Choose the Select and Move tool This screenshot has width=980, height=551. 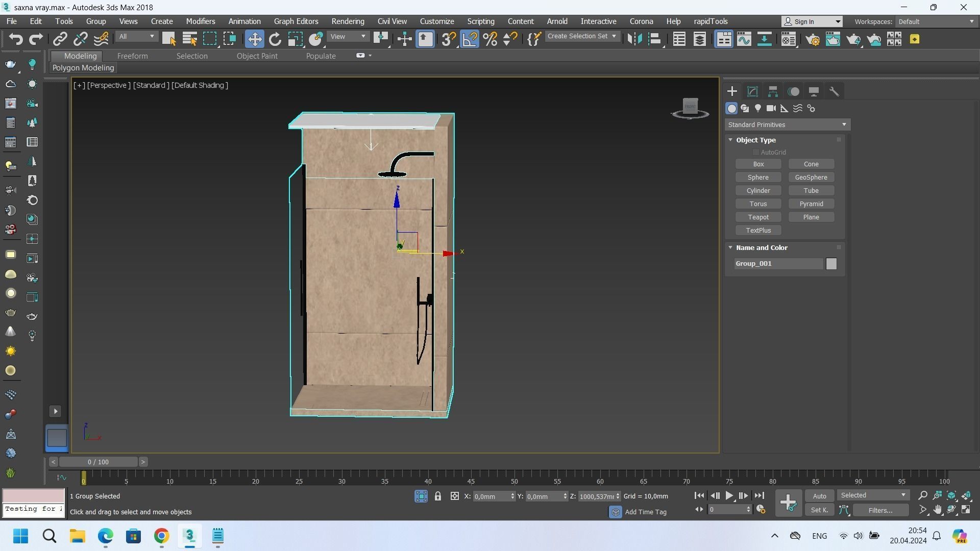click(x=254, y=39)
